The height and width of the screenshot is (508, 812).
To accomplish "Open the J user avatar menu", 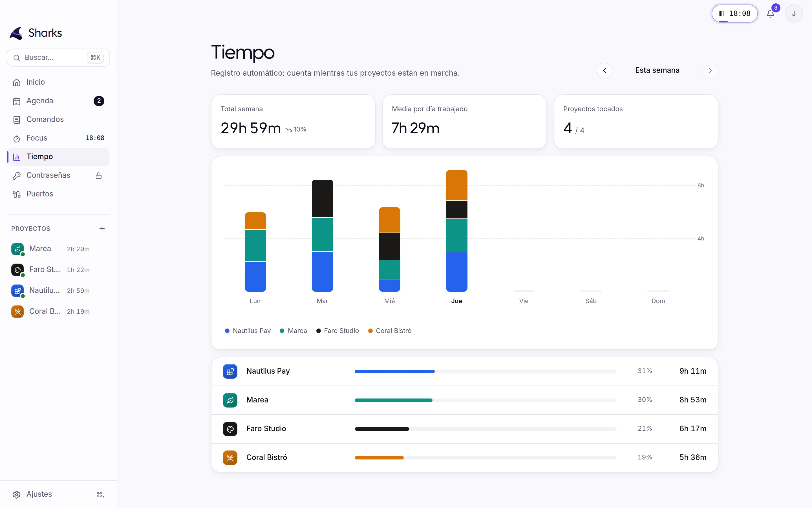I will [794, 14].
